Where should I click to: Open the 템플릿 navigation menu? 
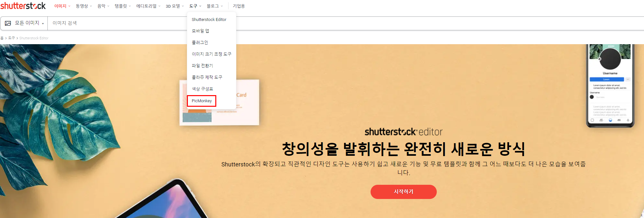click(123, 6)
